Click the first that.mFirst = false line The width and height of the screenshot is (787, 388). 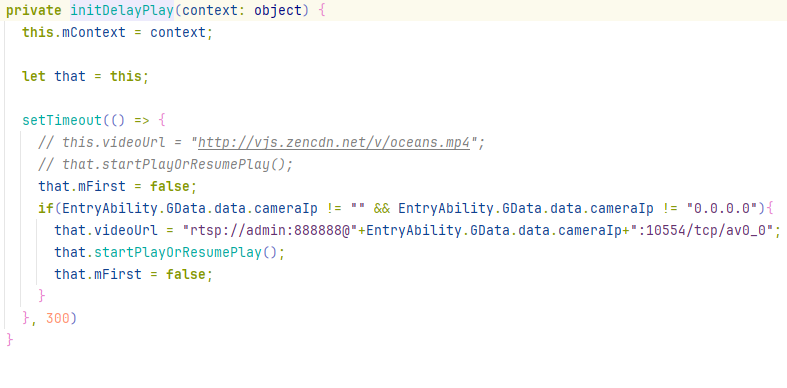(117, 187)
